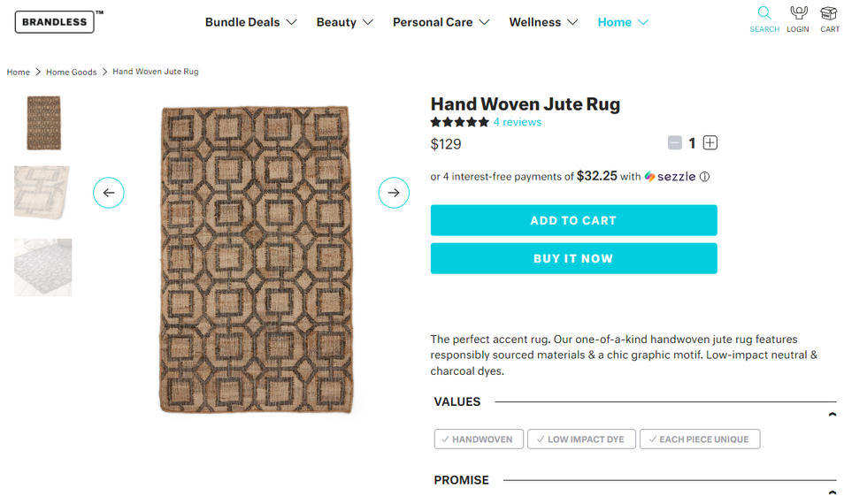
Task: Collapse the Promise section
Action: (x=832, y=492)
